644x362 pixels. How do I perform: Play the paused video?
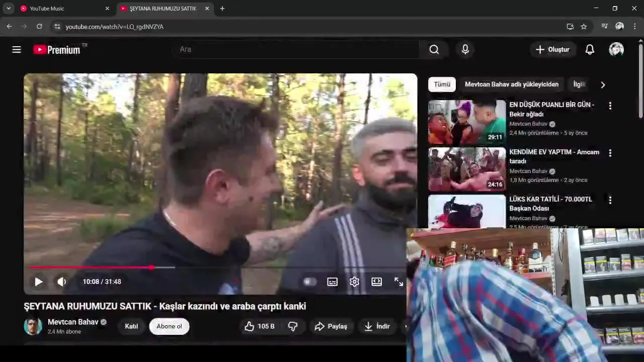point(39,282)
